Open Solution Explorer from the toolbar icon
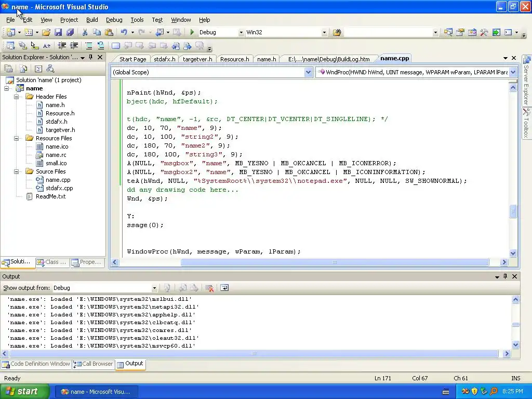Image resolution: width=532 pixels, height=399 pixels. 448,32
